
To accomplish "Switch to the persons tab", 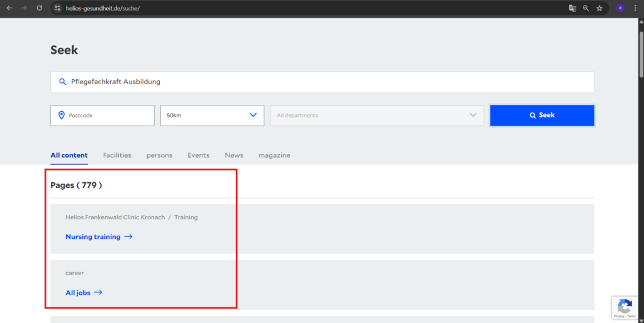I will click(159, 155).
